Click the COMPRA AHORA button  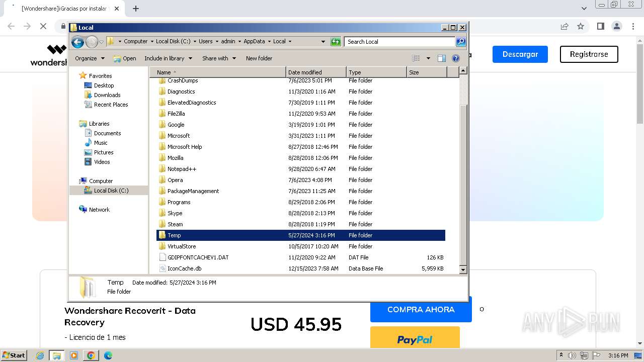coord(421,310)
